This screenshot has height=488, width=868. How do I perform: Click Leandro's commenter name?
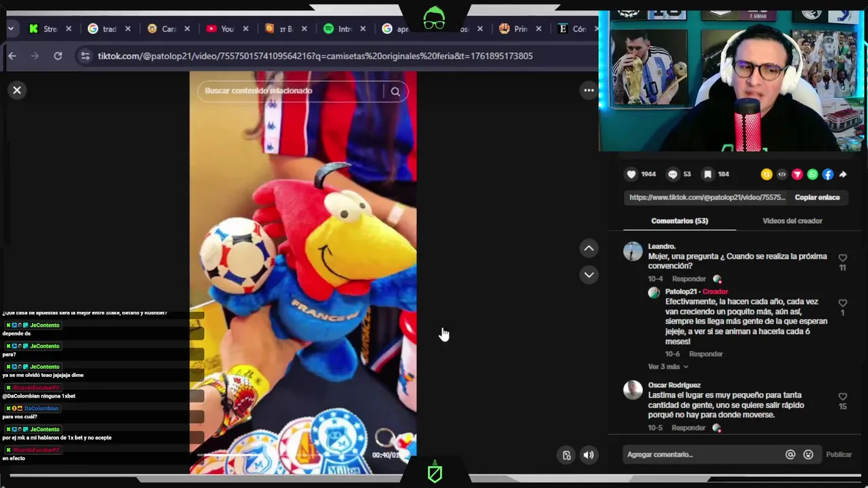661,247
